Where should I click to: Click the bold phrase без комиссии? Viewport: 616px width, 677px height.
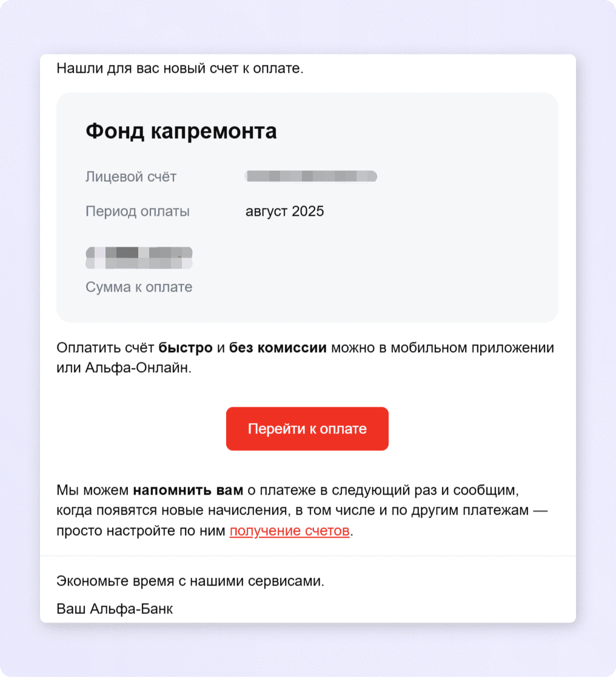pyautogui.click(x=278, y=348)
